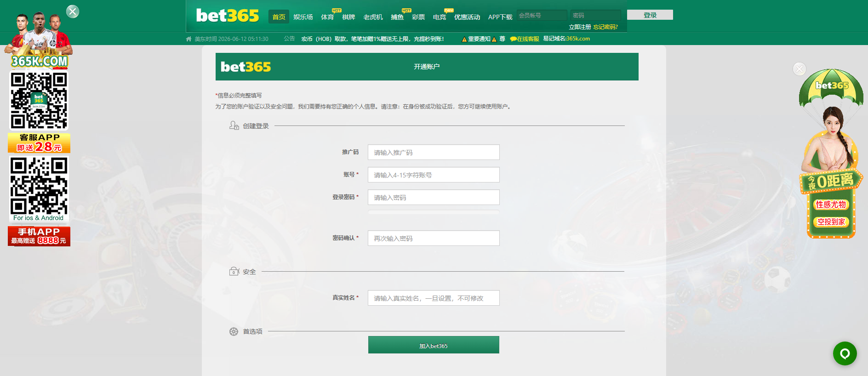Click the upper QR code image

tap(39, 101)
